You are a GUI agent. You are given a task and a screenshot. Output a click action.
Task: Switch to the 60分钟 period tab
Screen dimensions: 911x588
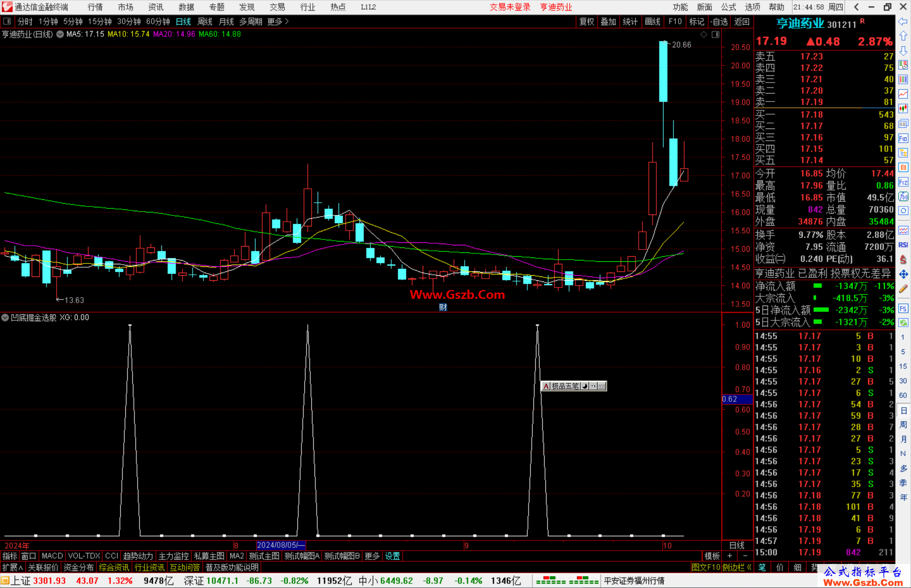point(158,21)
